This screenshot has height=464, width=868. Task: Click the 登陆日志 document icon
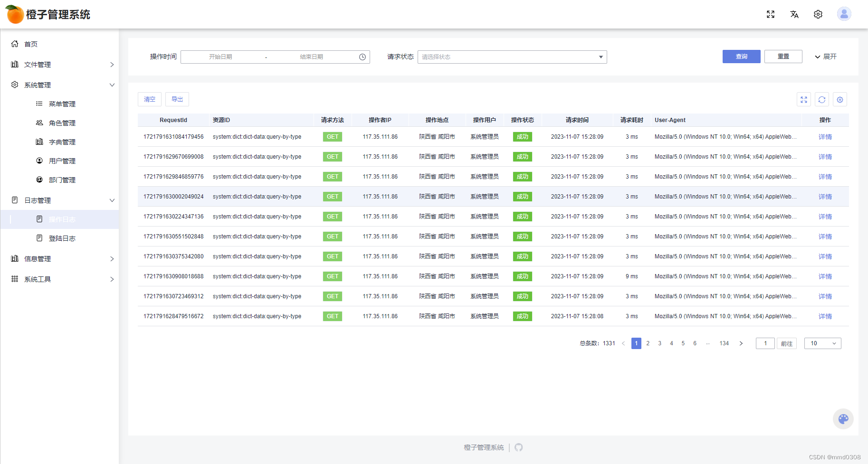coord(39,238)
